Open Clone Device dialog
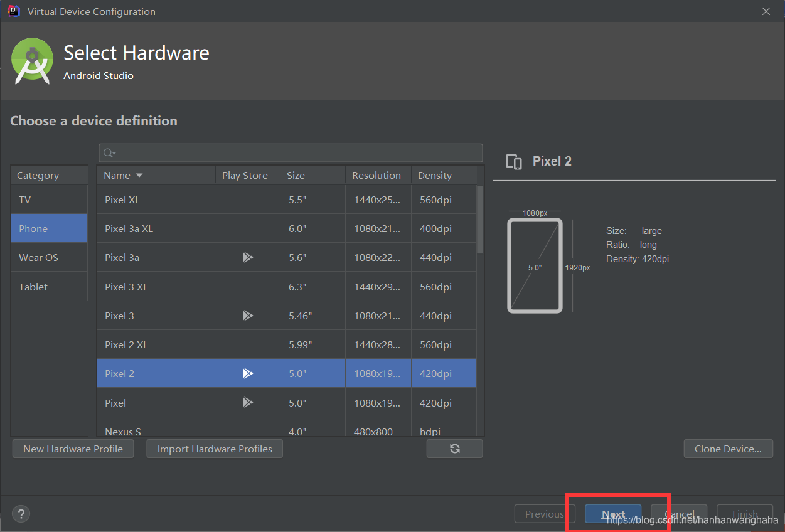The image size is (785, 532). pyautogui.click(x=728, y=448)
